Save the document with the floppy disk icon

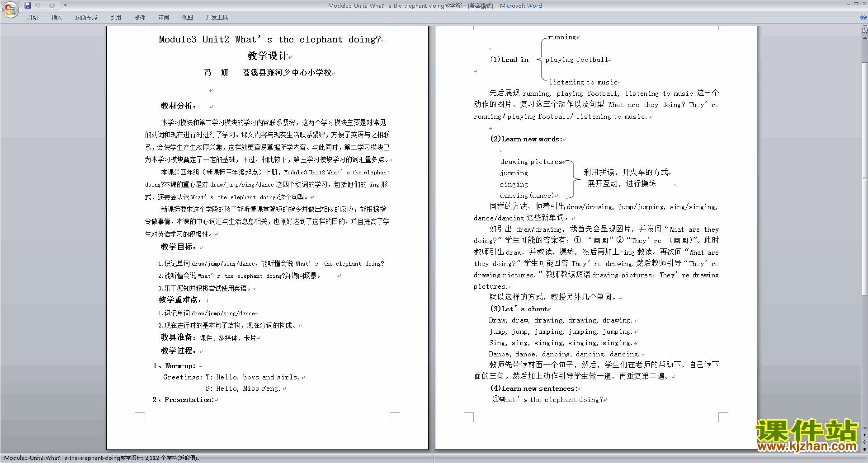point(28,5)
